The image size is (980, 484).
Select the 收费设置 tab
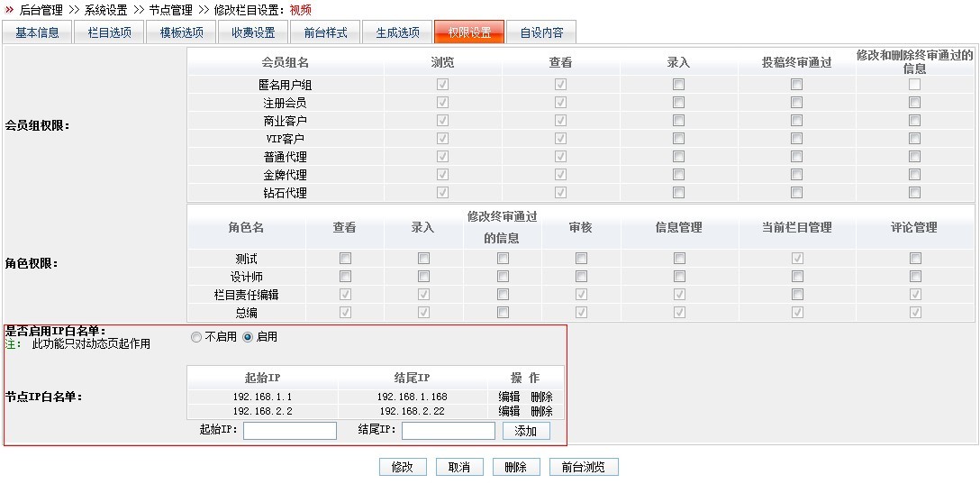pos(253,32)
